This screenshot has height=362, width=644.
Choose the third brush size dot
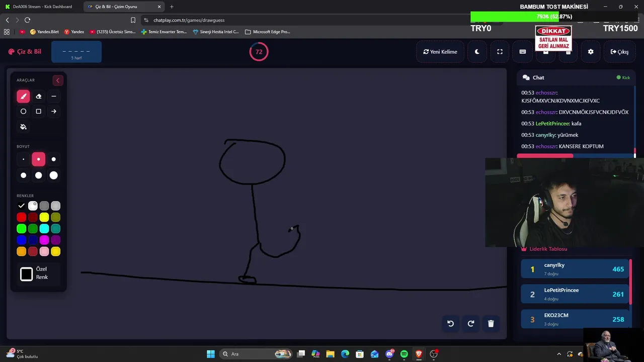coord(54,159)
